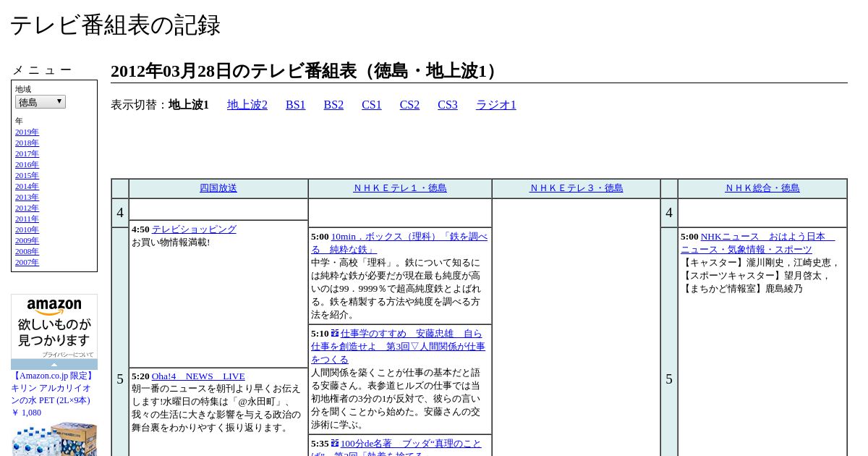Open the Amazon キリン アルカリイオンの水 product link
The image size is (868, 456).
tap(52, 388)
